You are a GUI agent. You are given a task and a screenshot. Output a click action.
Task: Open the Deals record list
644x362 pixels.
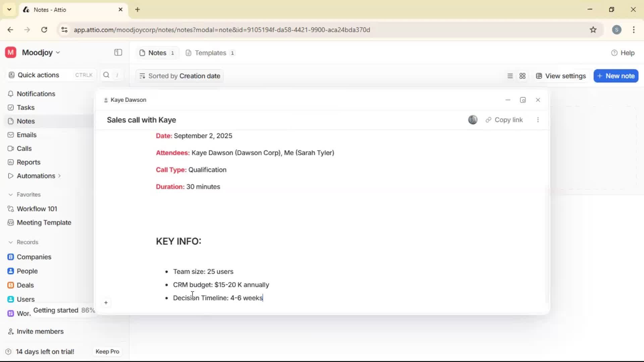25,285
